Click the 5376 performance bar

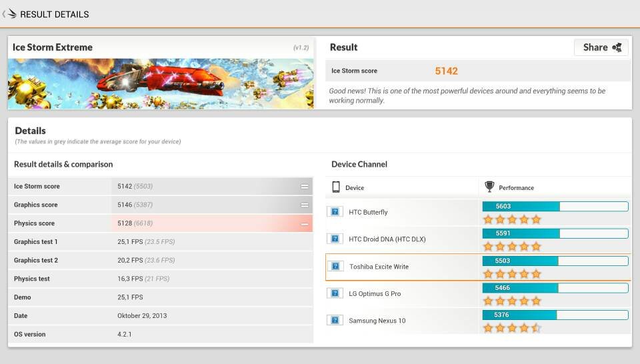pyautogui.click(x=555, y=315)
